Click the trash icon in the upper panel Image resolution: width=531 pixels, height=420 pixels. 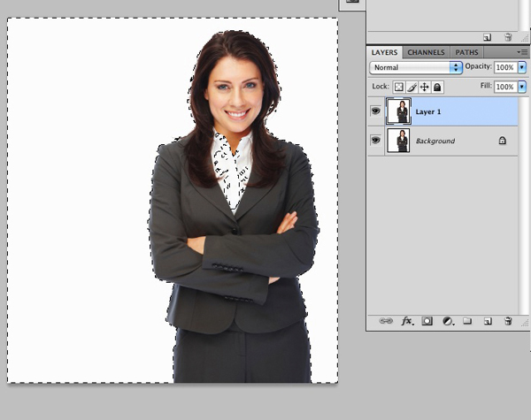[508, 37]
